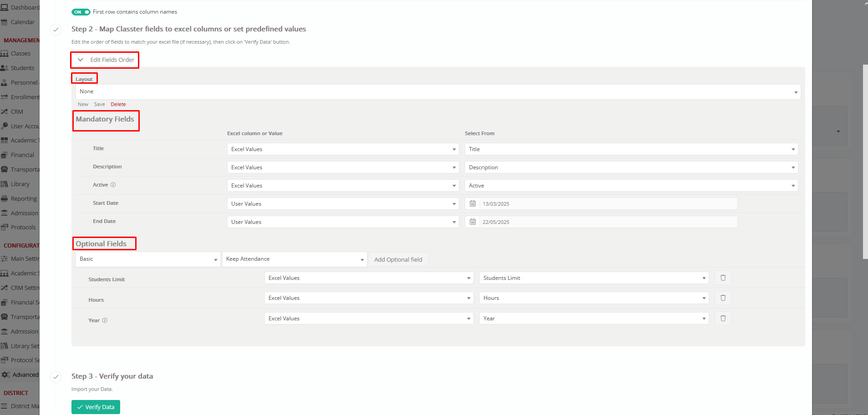Collapse the Edit Fields Order section
Image resolution: width=868 pixels, height=415 pixels.
pyautogui.click(x=81, y=60)
